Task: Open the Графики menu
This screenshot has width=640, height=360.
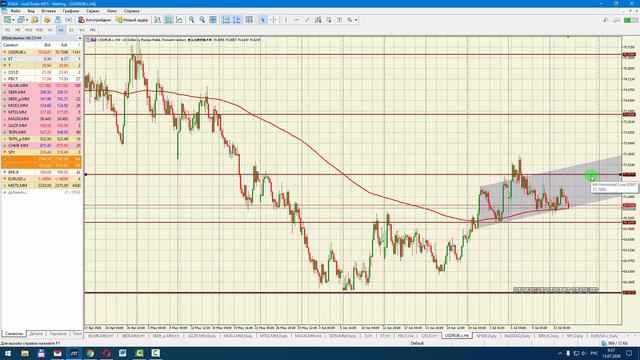Action: pos(71,11)
